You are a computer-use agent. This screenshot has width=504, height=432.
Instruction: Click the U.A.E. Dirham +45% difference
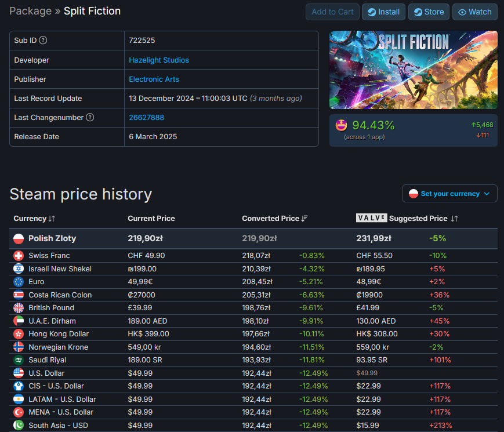[x=440, y=321]
